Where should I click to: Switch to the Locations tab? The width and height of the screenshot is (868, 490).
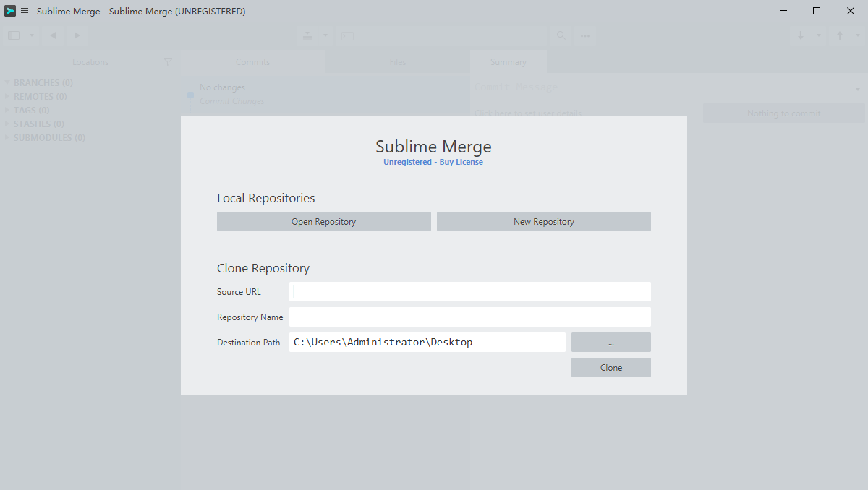pos(90,62)
